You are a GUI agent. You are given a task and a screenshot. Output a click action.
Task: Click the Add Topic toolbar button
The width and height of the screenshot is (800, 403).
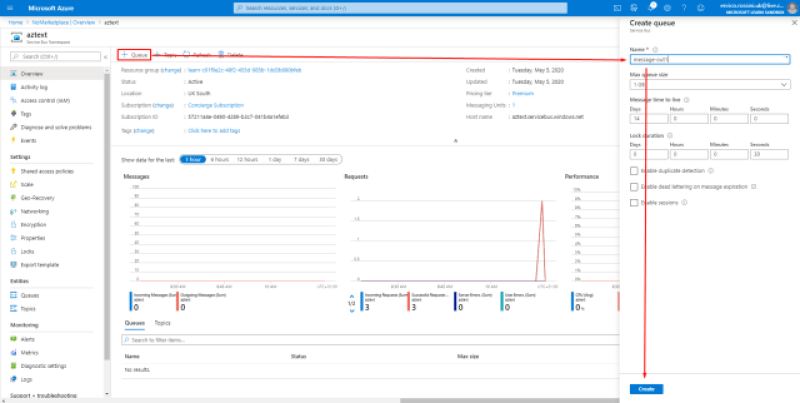(166, 55)
